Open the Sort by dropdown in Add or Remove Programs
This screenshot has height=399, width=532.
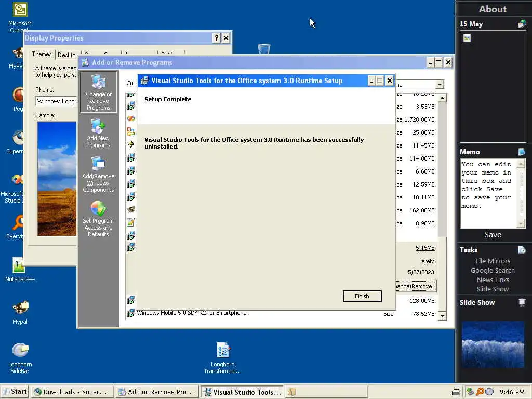(x=440, y=85)
